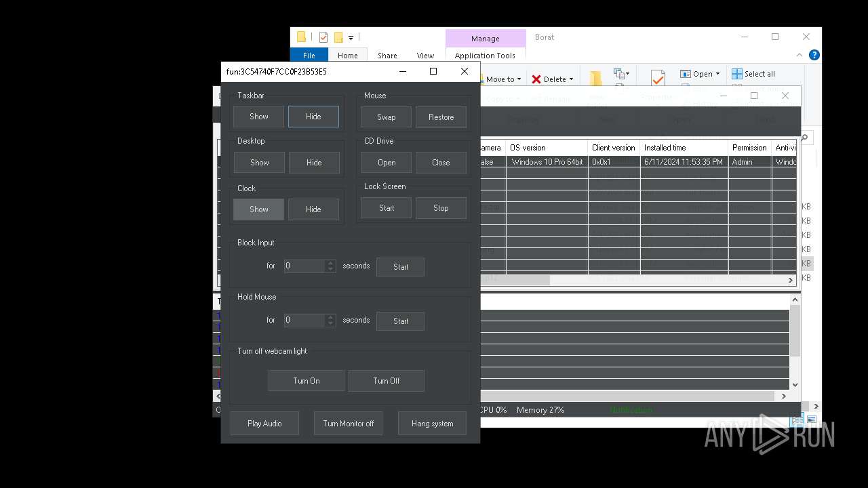Click Play Audio button

pos(264,424)
